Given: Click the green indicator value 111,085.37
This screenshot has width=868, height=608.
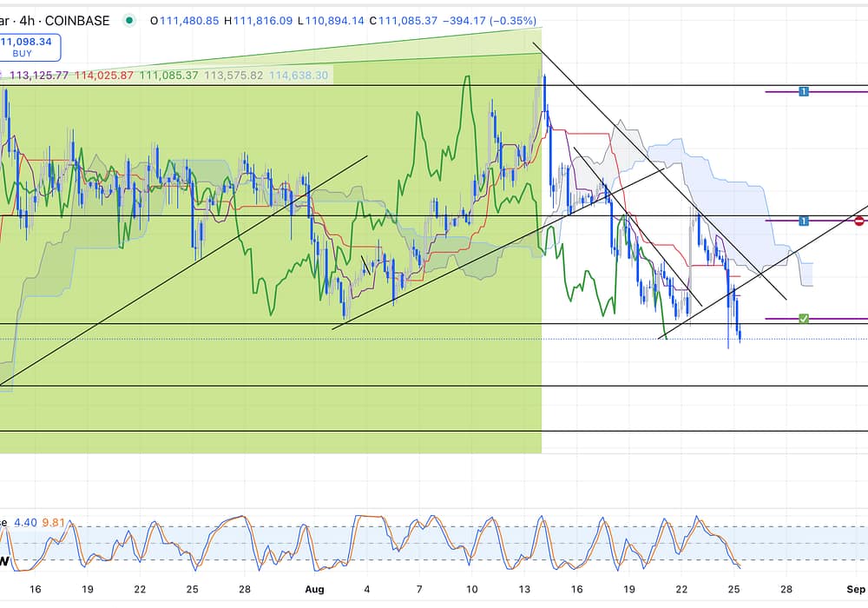Looking at the screenshot, I should pyautogui.click(x=169, y=76).
